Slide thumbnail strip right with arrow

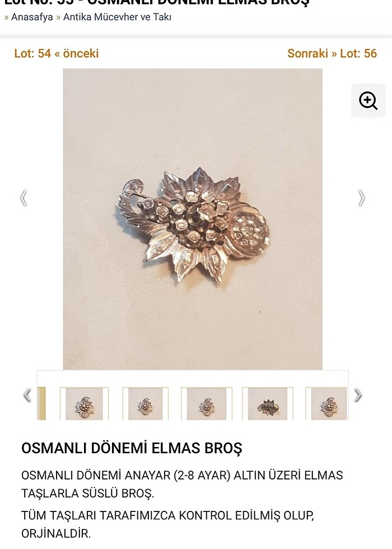[358, 396]
